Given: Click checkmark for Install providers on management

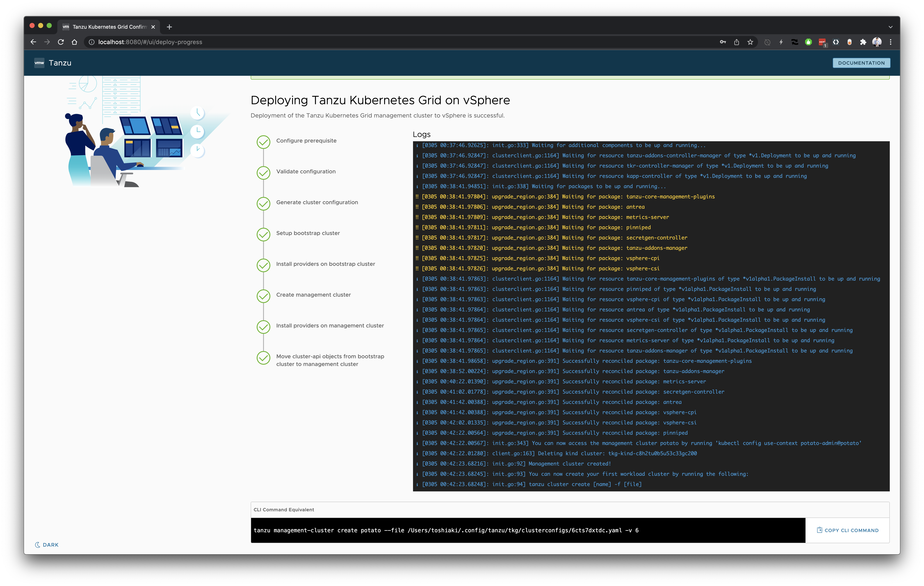Looking at the screenshot, I should [264, 327].
